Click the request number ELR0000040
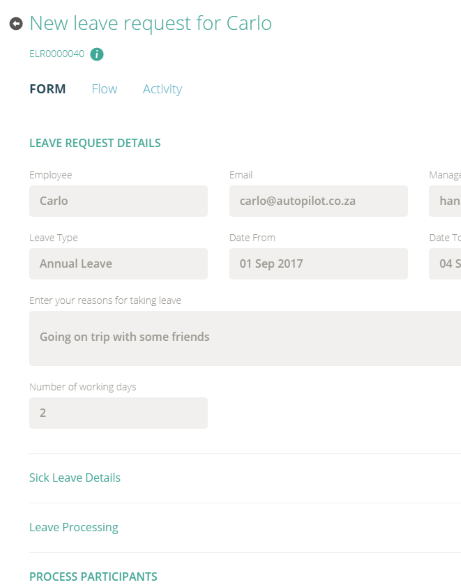 [x=57, y=54]
